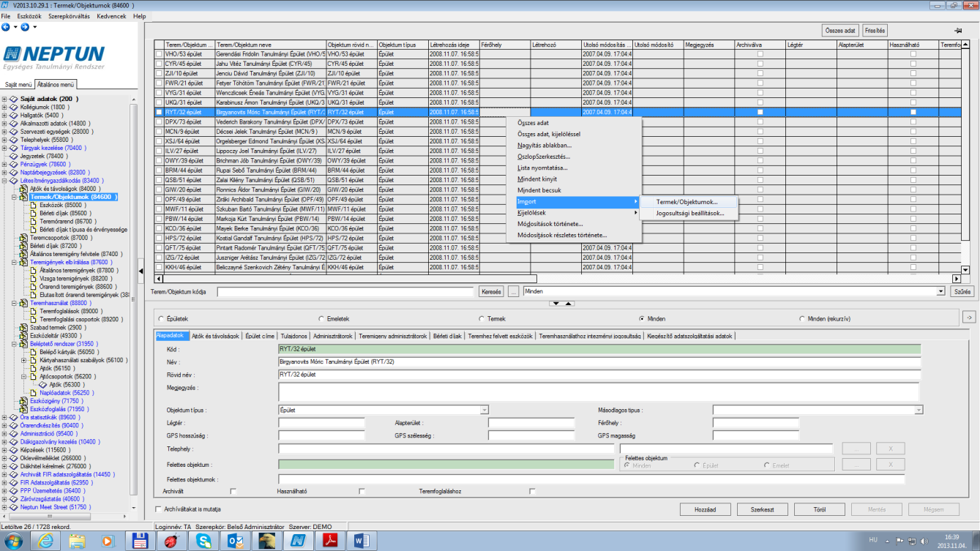Screen dimensions: 980x551
Task: Select the Épületek radio button
Action: point(161,319)
